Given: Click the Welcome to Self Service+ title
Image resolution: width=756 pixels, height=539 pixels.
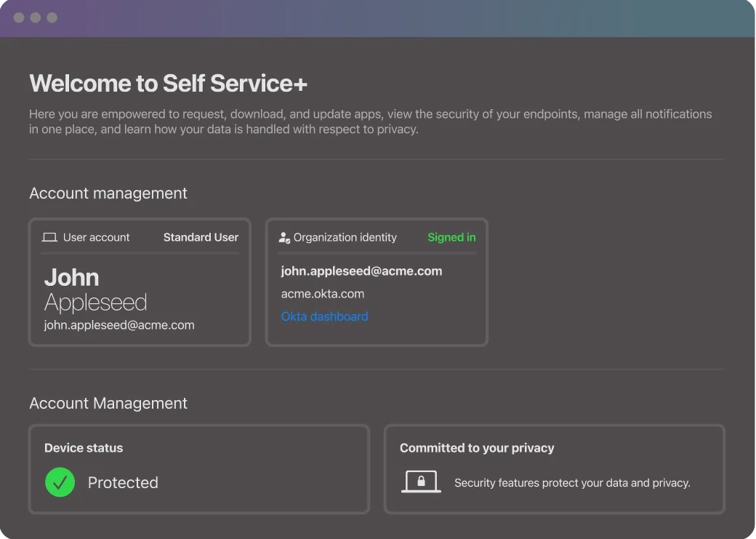Looking at the screenshot, I should pyautogui.click(x=169, y=84).
